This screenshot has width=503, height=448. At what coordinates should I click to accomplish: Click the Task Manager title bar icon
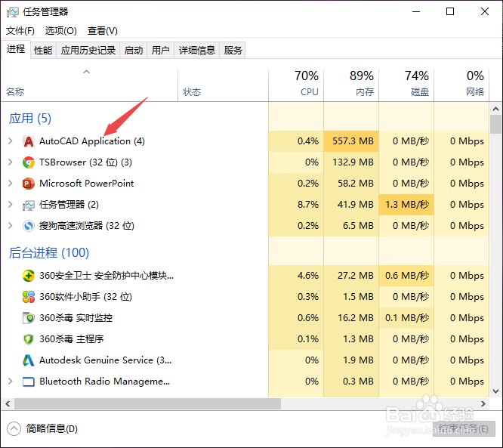pos(13,12)
